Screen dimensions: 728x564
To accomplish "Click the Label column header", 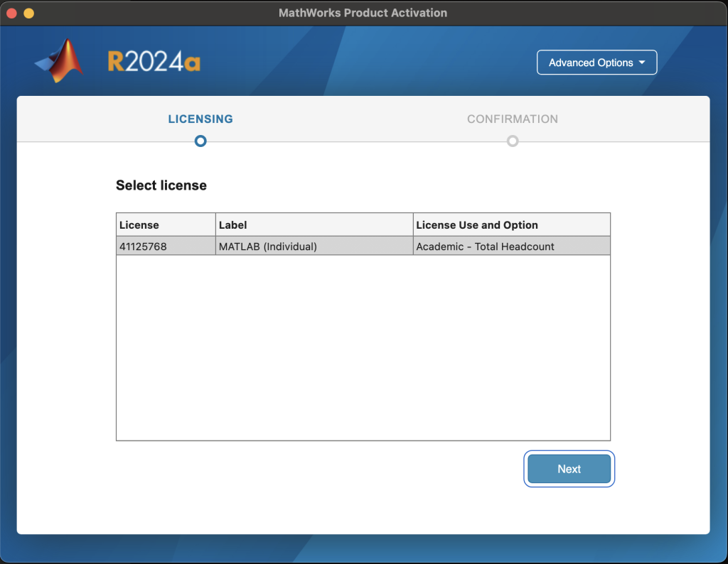I will coord(314,225).
